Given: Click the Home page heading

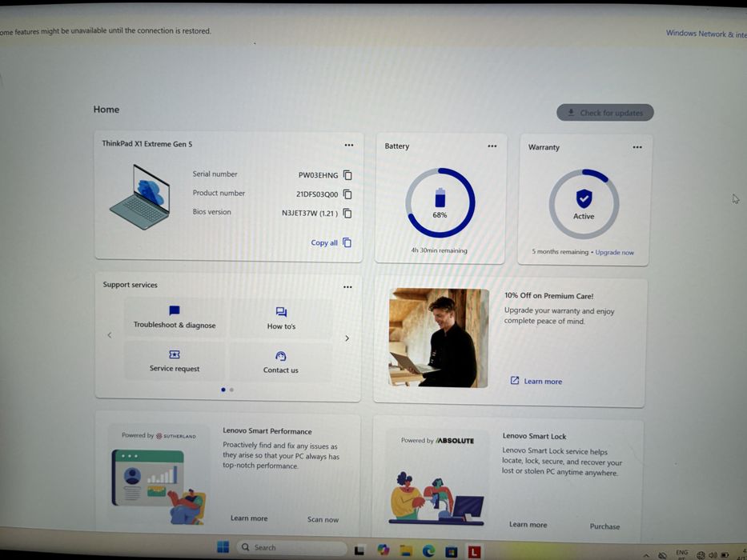Looking at the screenshot, I should 106,110.
